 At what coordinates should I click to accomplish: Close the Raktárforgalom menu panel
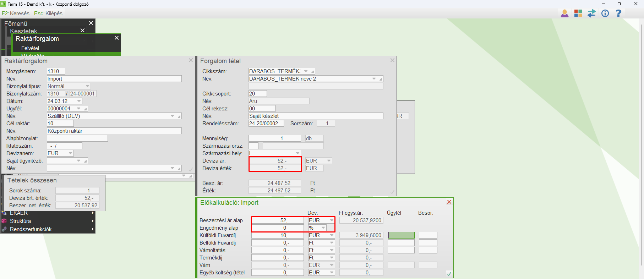coord(116,38)
